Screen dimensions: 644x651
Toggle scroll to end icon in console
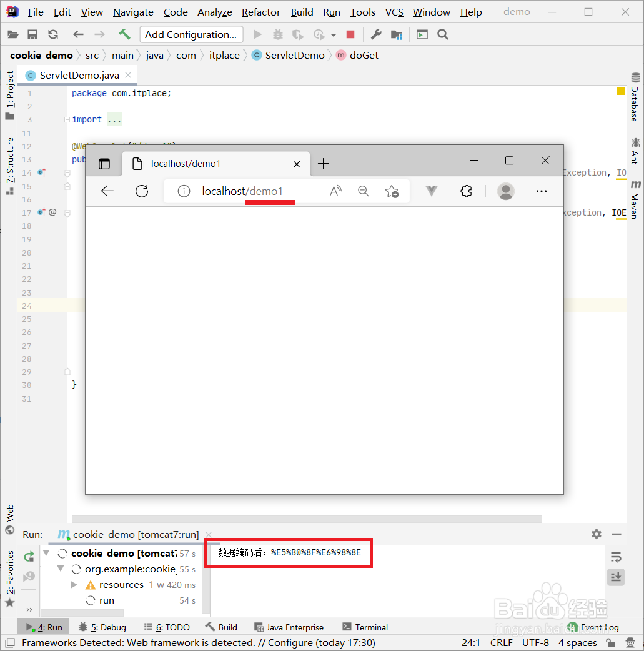616,576
